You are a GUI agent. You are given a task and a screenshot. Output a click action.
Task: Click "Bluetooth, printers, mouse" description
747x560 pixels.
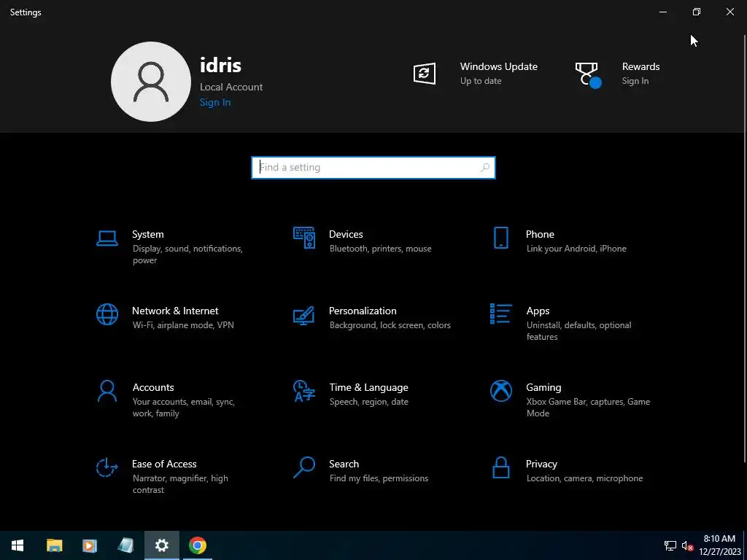pos(380,249)
